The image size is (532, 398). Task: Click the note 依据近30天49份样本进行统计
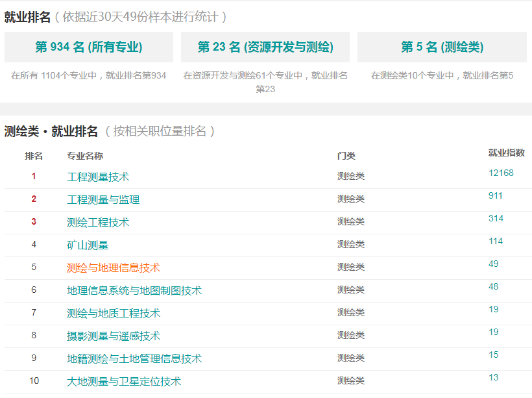pos(141,17)
